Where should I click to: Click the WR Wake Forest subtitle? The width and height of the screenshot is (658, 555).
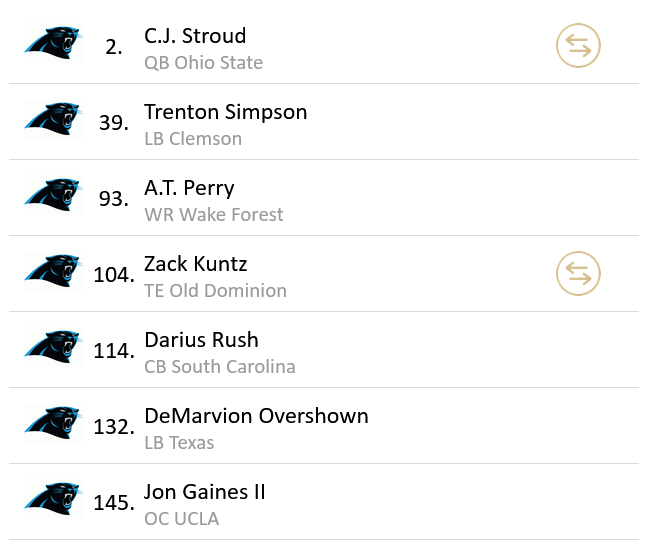213,215
